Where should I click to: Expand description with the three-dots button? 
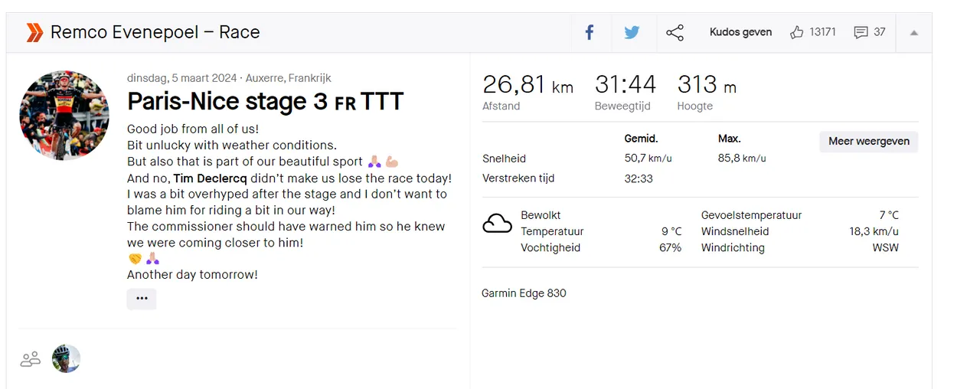[142, 299]
